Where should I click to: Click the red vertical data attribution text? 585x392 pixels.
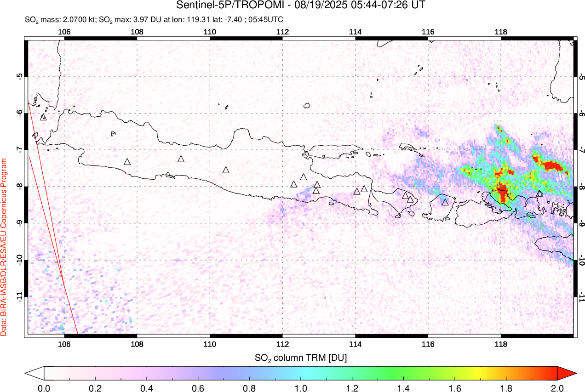(4, 247)
